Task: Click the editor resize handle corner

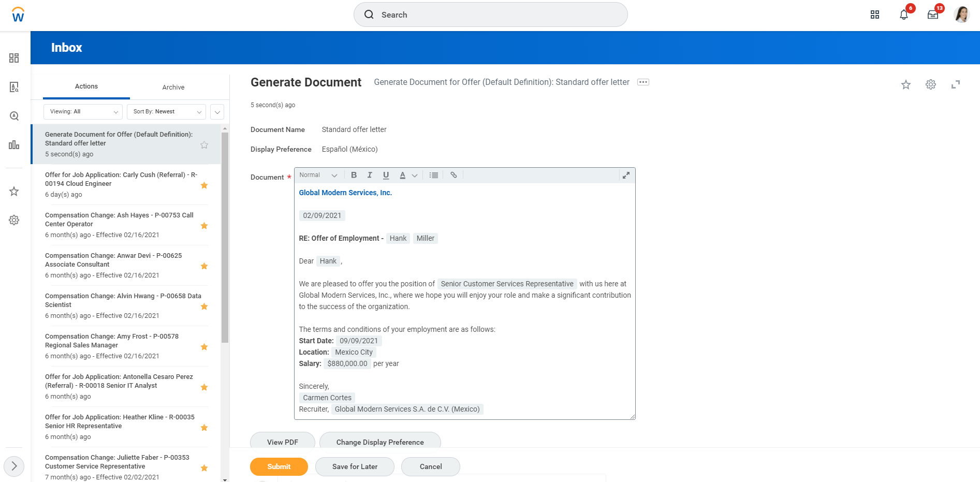Action: (632, 416)
